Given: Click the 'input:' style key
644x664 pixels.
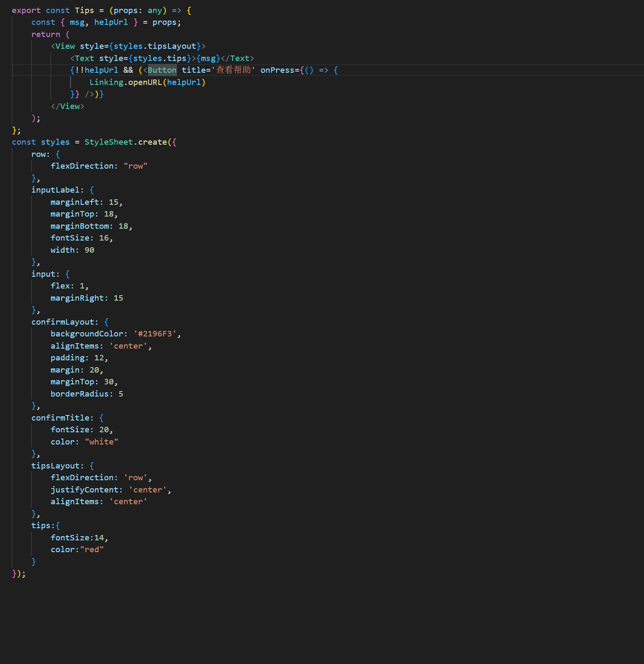Looking at the screenshot, I should click(x=45, y=274).
